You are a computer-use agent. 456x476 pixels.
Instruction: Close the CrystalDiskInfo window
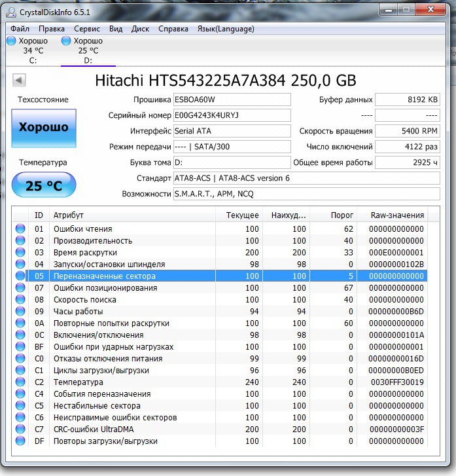click(430, 10)
